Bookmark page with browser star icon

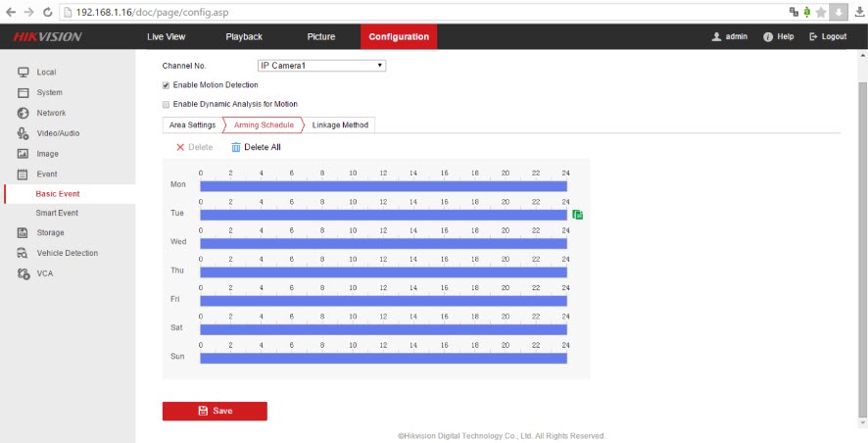[x=821, y=11]
